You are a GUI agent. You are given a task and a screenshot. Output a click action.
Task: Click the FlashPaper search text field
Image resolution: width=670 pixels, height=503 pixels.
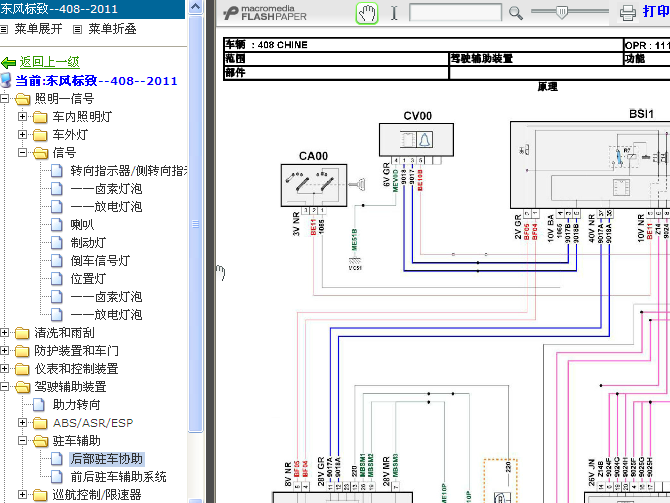(455, 12)
